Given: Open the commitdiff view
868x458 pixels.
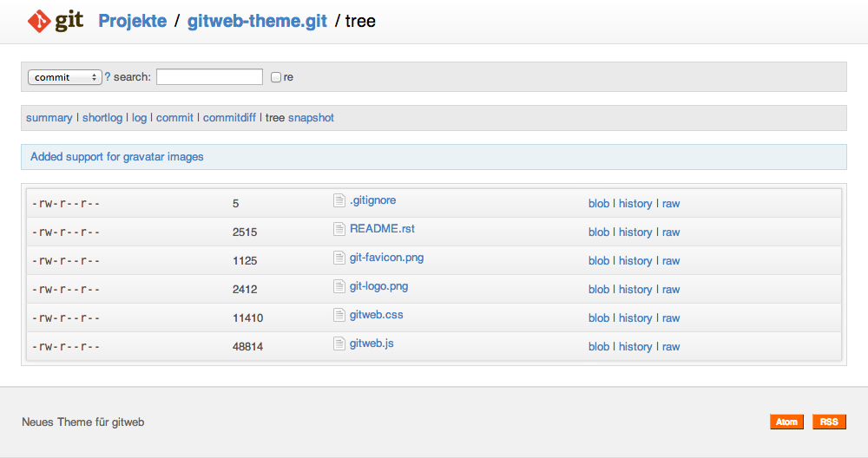Looking at the screenshot, I should [229, 118].
